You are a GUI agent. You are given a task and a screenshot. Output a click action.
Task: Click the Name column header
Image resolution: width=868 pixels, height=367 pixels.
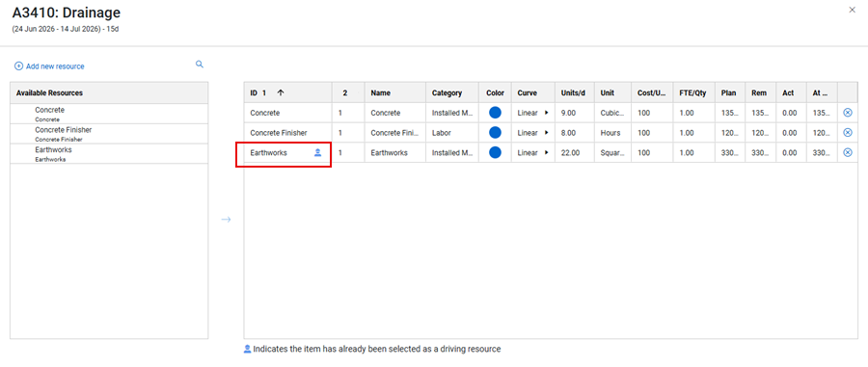pyautogui.click(x=395, y=92)
